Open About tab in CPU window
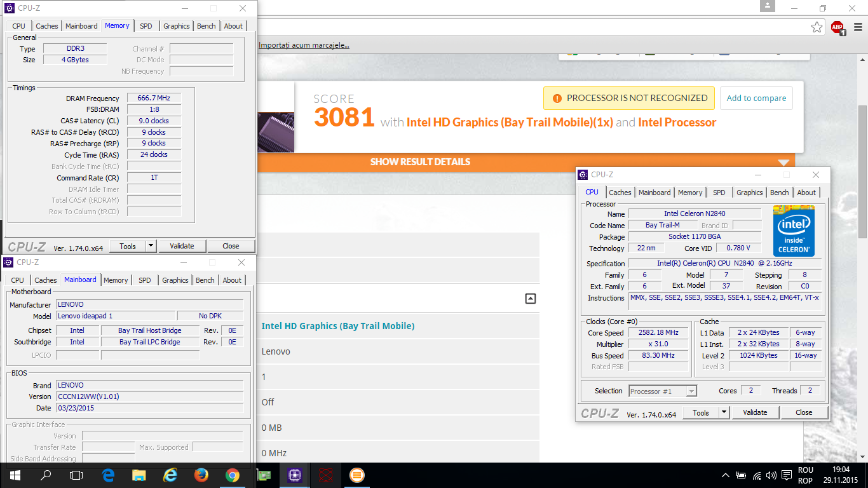This screenshot has height=488, width=868. [x=806, y=193]
